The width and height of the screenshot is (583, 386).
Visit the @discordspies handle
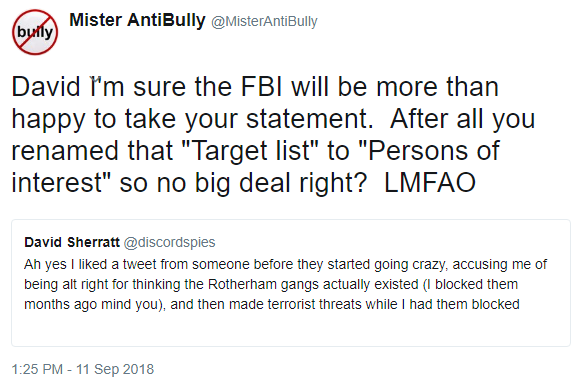[169, 242]
